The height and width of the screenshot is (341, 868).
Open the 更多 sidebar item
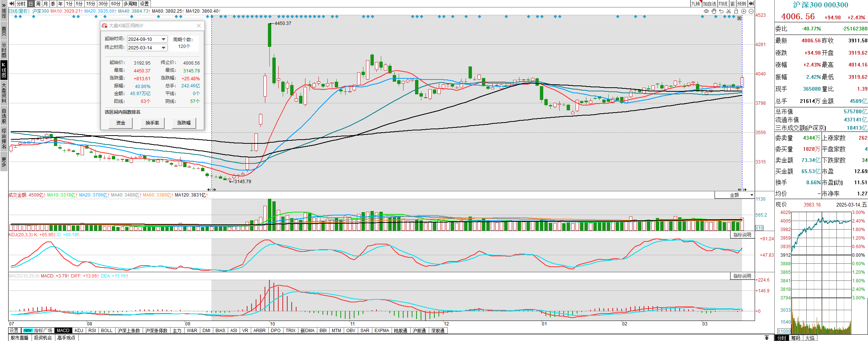pos(4,162)
